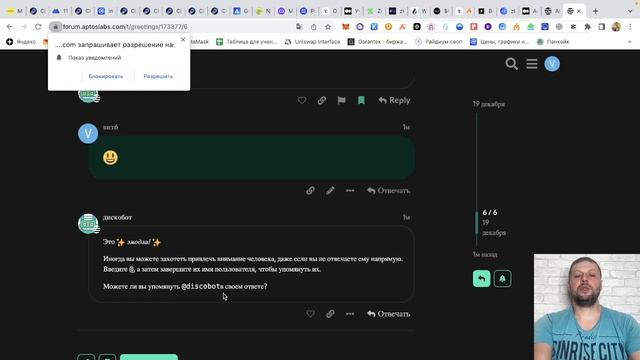Open the @discobot mention link
The height and width of the screenshot is (360, 640).
point(201,287)
